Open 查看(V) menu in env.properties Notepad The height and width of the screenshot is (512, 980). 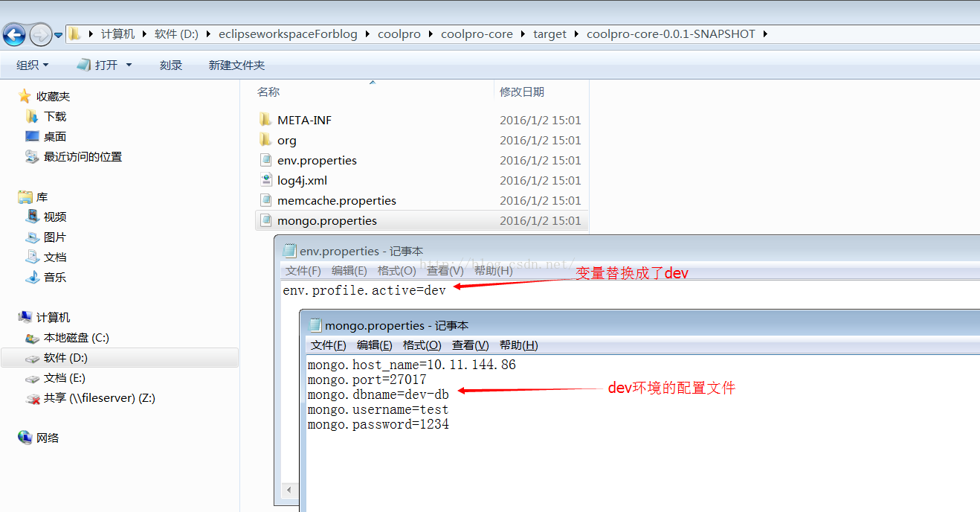pos(445,271)
